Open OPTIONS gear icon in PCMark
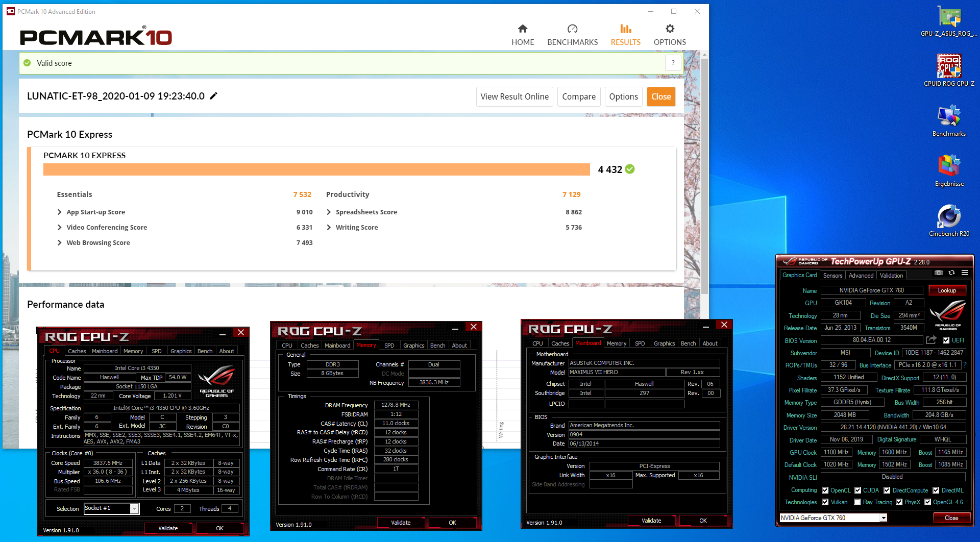 click(670, 29)
